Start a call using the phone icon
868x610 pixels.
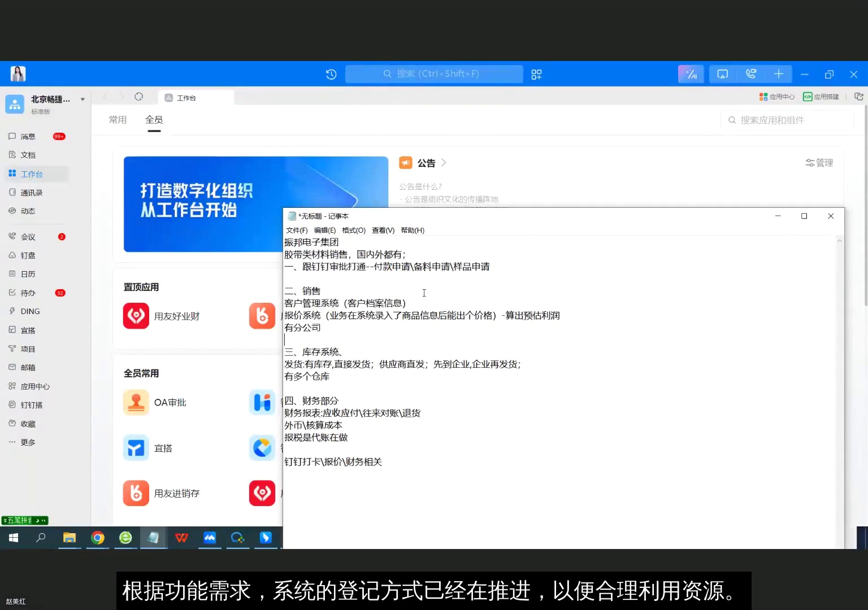pyautogui.click(x=750, y=74)
